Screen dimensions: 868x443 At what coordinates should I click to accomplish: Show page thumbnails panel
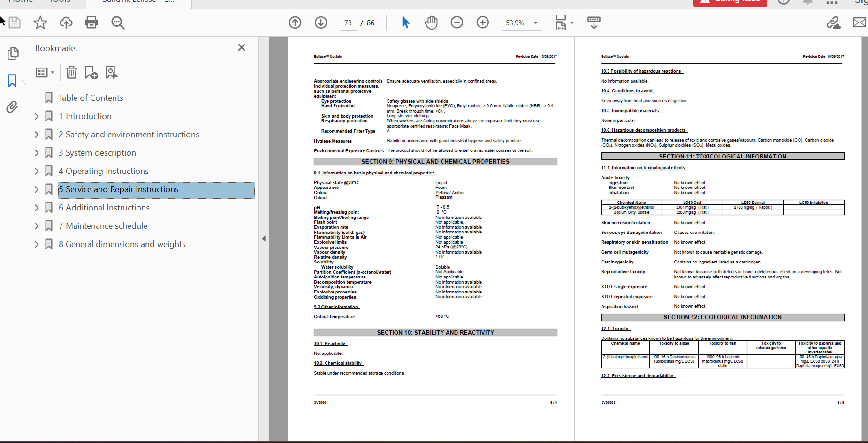coord(13,53)
